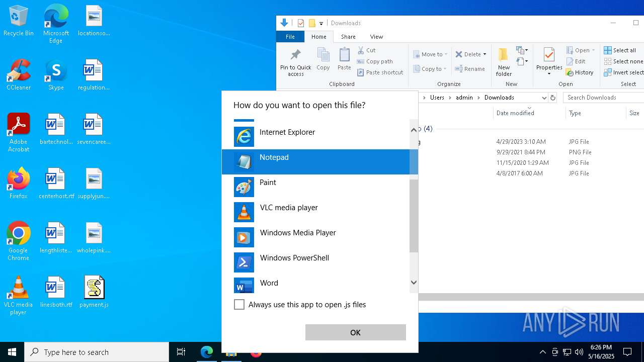Confirm the dialog with OK
Screen dimensions: 644x362
(x=355, y=332)
